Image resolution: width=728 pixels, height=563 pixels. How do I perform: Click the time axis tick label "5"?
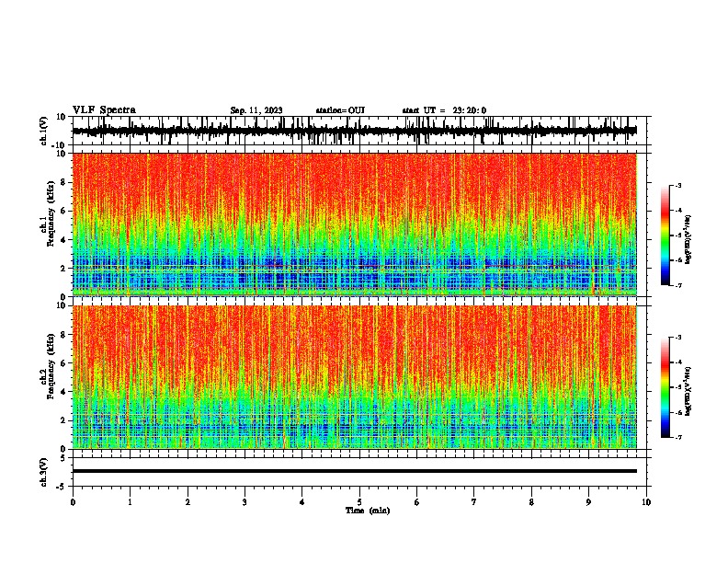click(359, 502)
